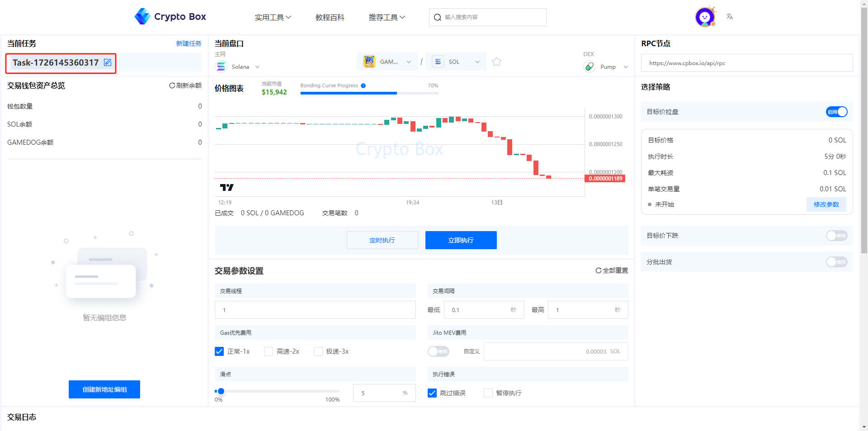868x431 pixels.
Task: Enable the 分批出货 strategy toggle
Action: pos(836,262)
